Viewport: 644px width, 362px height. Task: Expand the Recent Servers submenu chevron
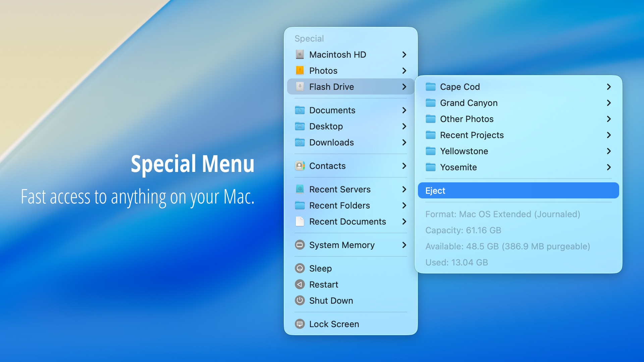(404, 189)
